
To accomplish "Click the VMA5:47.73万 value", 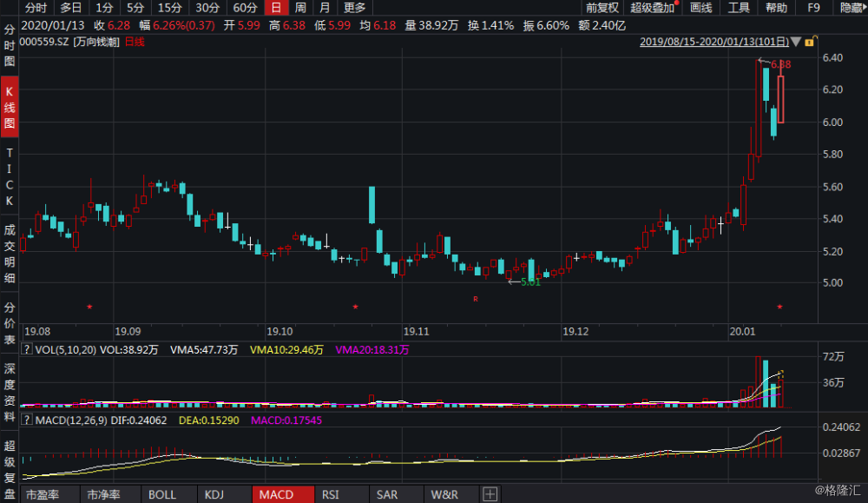I will (x=204, y=349).
